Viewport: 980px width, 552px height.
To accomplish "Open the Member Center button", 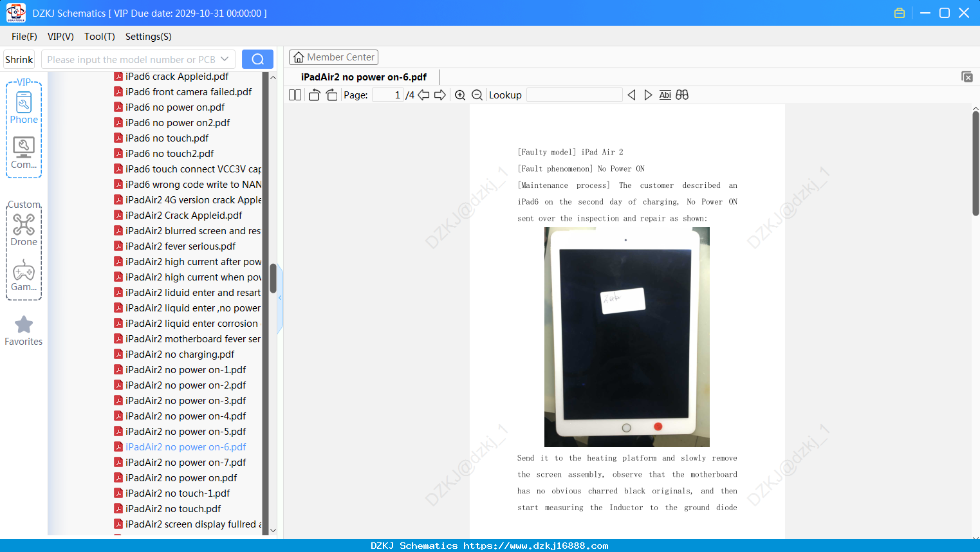I will click(333, 57).
